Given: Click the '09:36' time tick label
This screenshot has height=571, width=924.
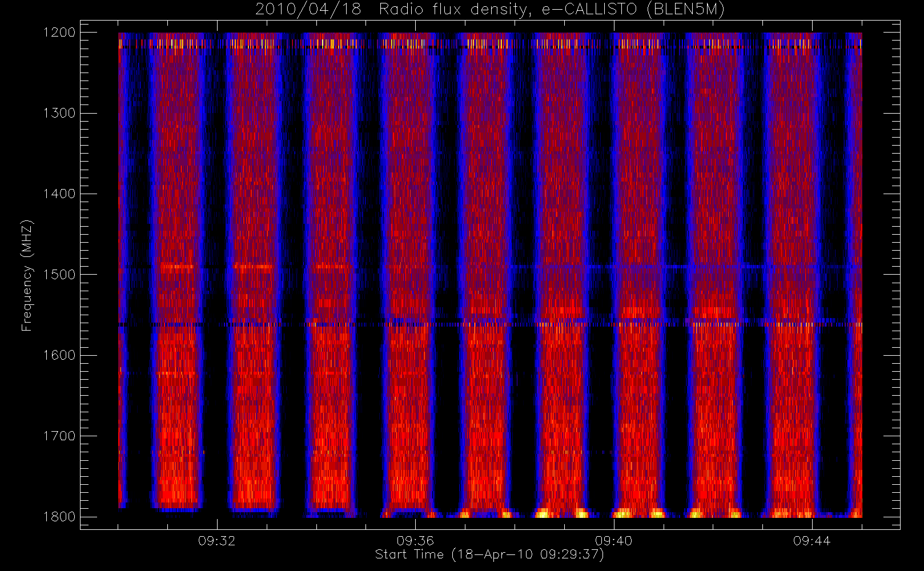Looking at the screenshot, I should pos(415,541).
